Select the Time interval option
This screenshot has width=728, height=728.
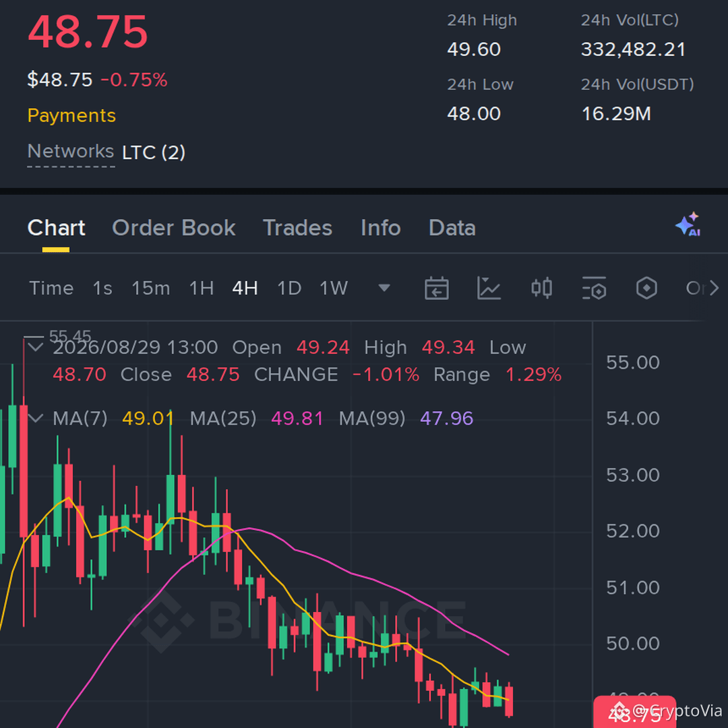[x=51, y=288]
